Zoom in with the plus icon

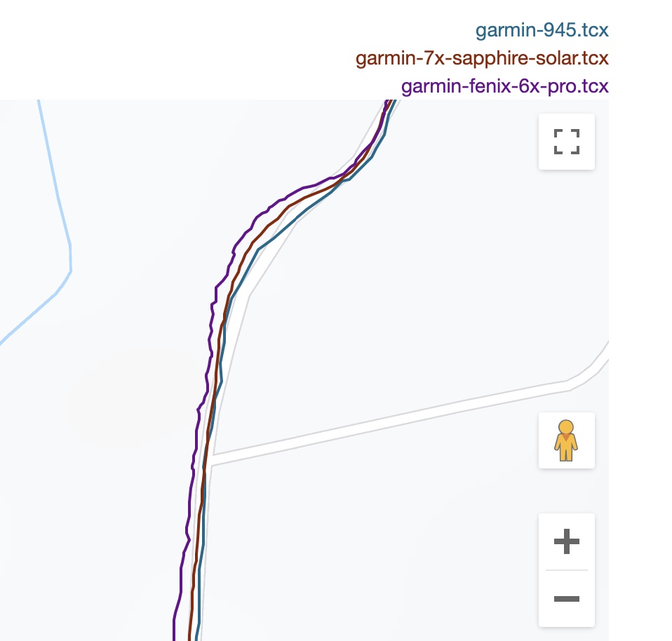tap(567, 541)
